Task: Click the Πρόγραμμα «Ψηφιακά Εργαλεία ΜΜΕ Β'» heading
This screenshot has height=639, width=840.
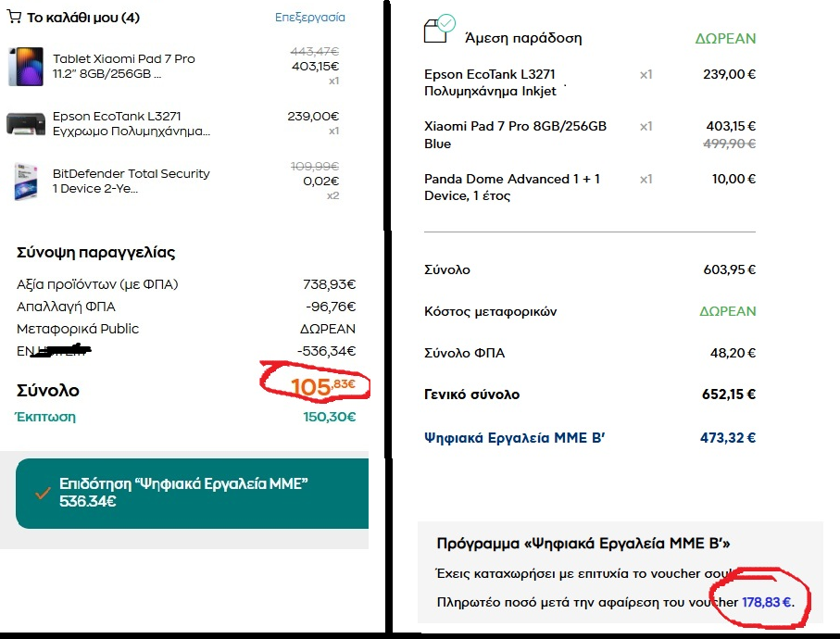Action: (x=583, y=543)
